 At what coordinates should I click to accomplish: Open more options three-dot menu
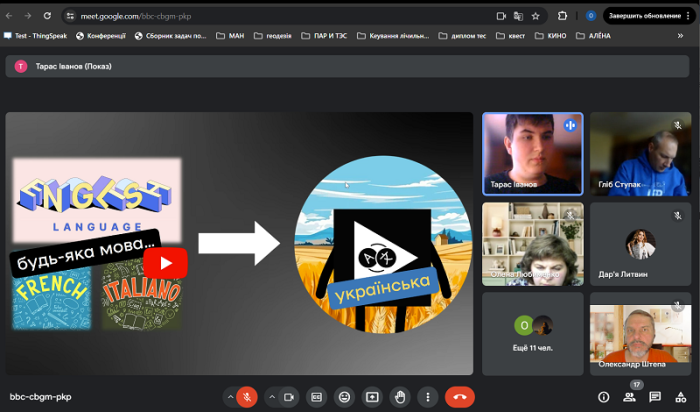[428, 396]
